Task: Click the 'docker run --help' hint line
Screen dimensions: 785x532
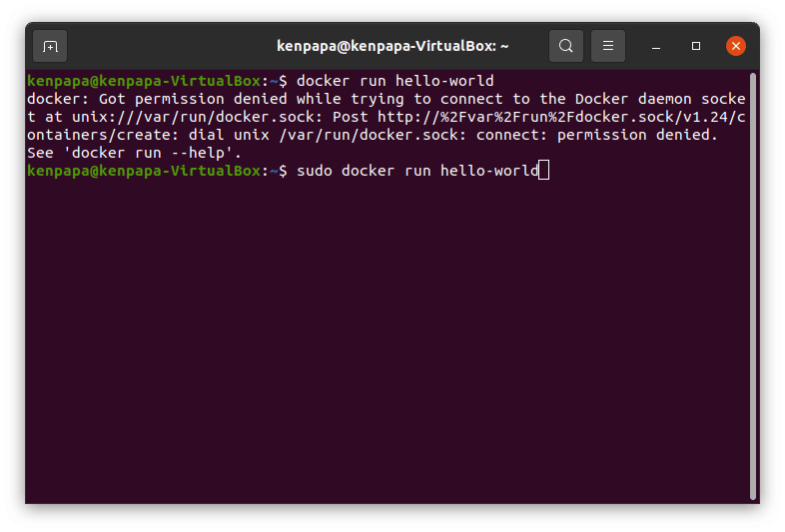Action: [x=134, y=153]
